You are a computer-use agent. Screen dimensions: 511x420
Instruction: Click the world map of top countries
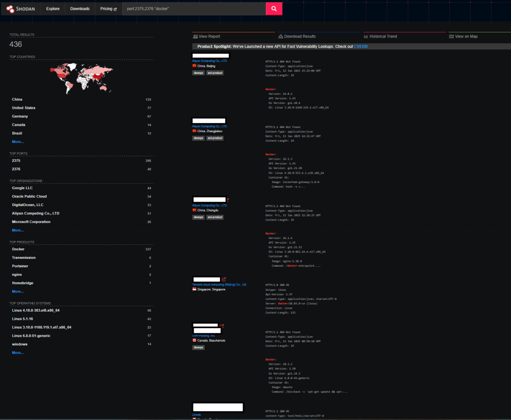coord(81,78)
